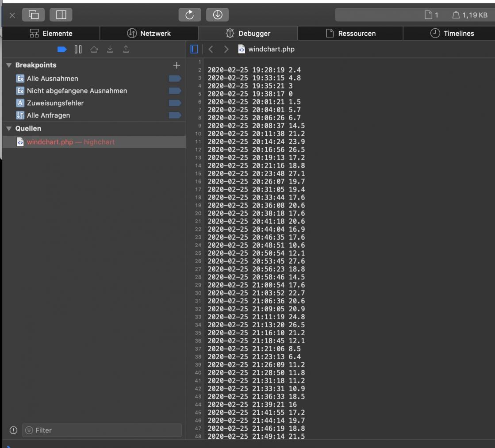Image resolution: width=495 pixels, height=448 pixels.
Task: Click the step into icon
Action: coord(110,50)
